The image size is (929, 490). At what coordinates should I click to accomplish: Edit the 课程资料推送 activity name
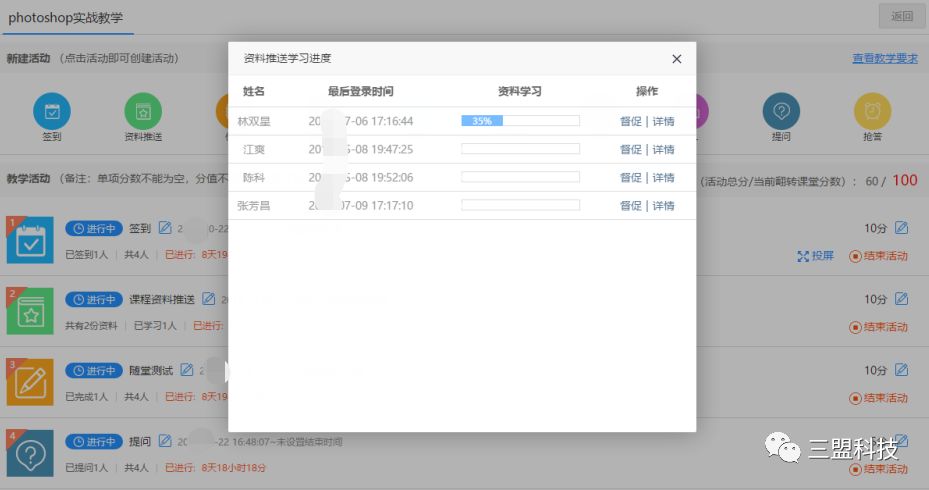(x=209, y=299)
